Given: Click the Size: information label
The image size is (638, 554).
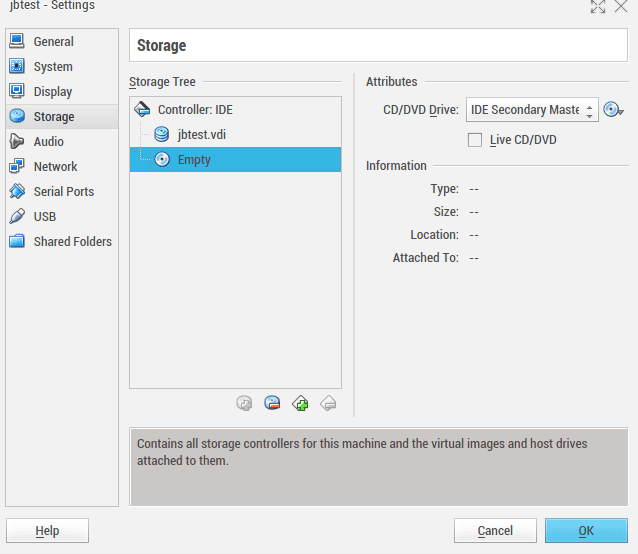Looking at the screenshot, I should [446, 212].
